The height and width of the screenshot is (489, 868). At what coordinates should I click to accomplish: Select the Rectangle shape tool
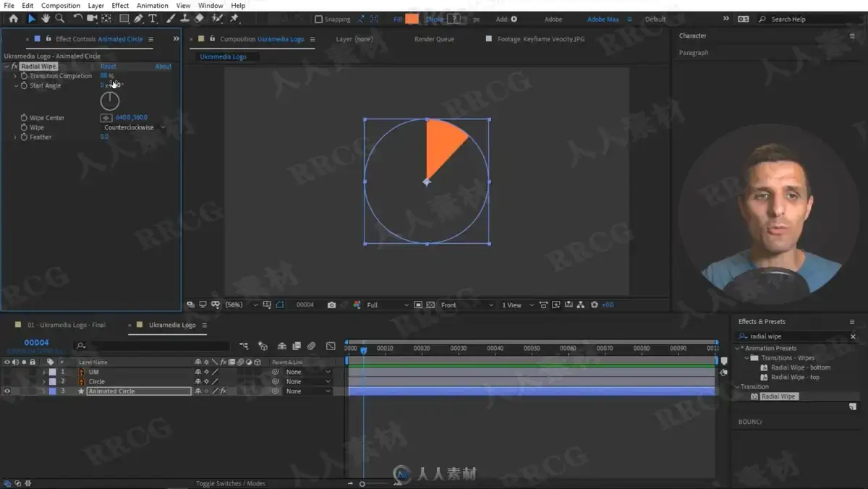124,19
